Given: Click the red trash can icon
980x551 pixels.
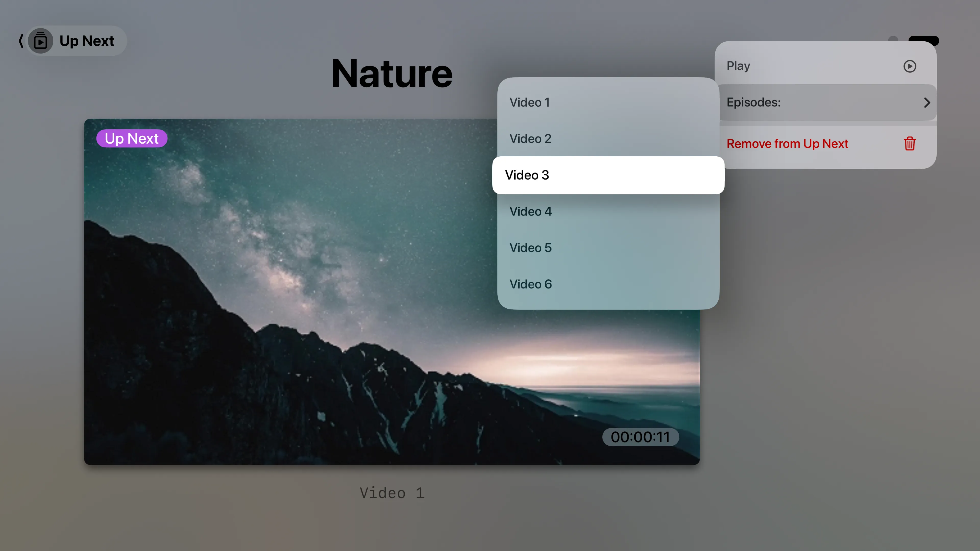Looking at the screenshot, I should click(910, 144).
